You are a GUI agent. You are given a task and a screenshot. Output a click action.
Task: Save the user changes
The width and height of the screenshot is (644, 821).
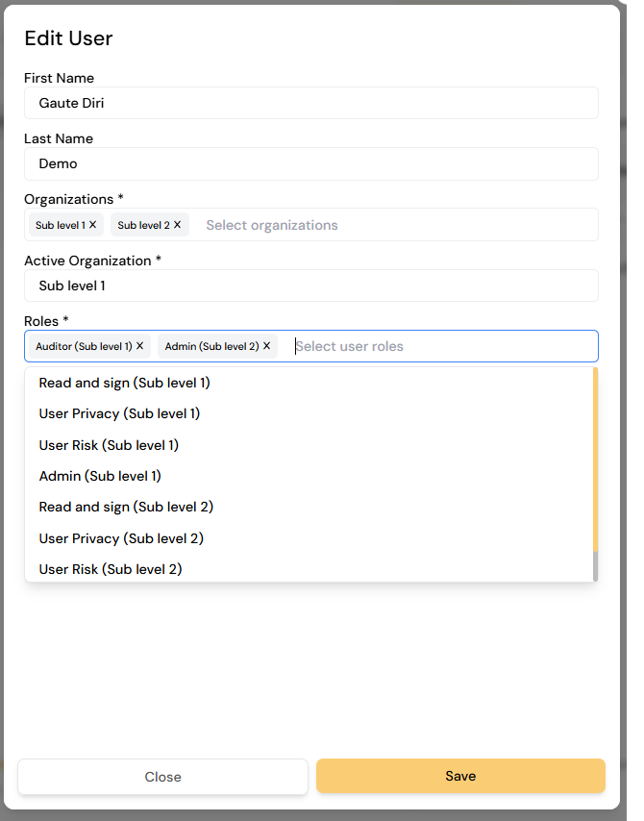[460, 776]
